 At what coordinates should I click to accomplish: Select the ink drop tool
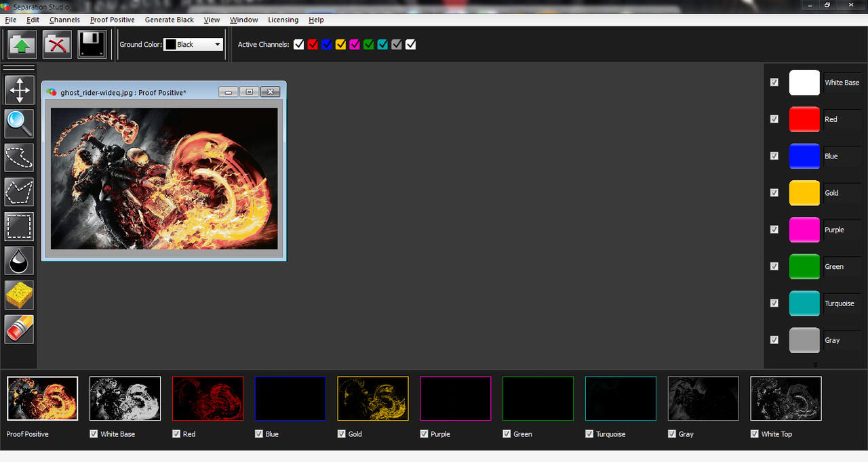(x=20, y=261)
